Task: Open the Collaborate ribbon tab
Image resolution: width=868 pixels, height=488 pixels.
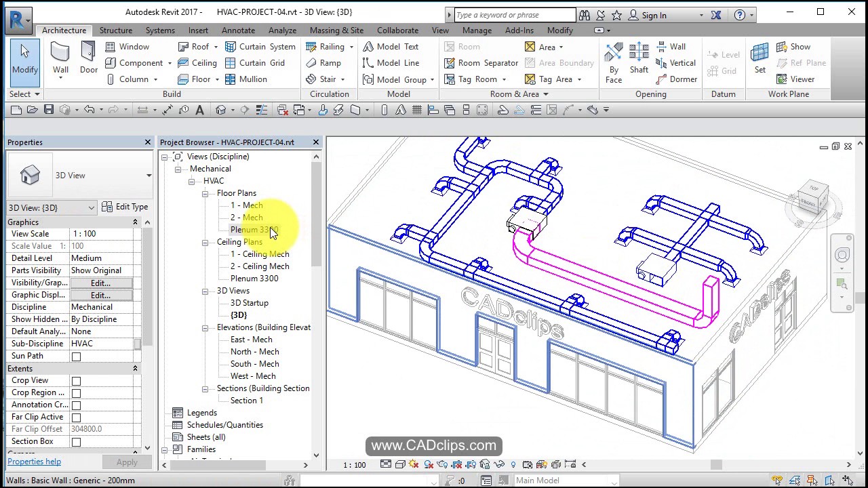Action: click(x=397, y=30)
